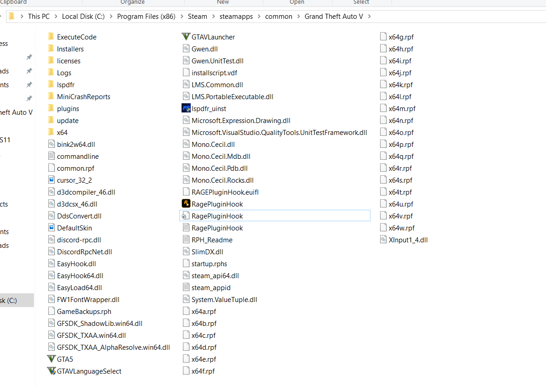Select Local Disk (C:) in navigation pane

point(17,300)
